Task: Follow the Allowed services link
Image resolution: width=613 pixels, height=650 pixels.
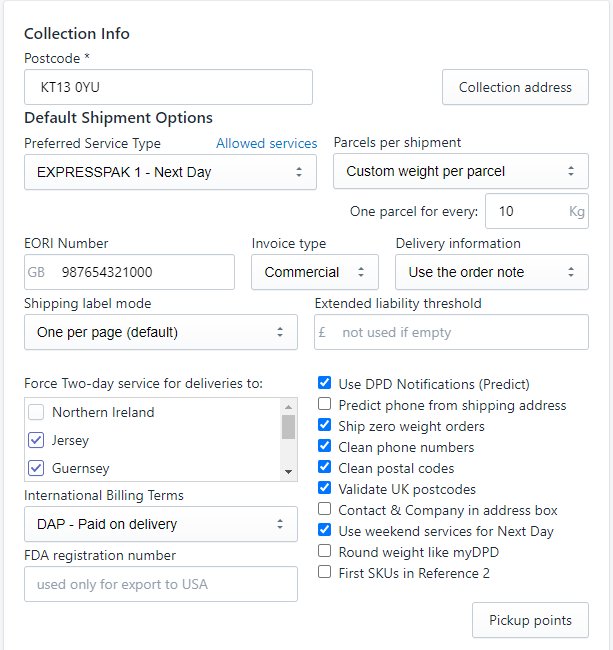Action: (267, 143)
